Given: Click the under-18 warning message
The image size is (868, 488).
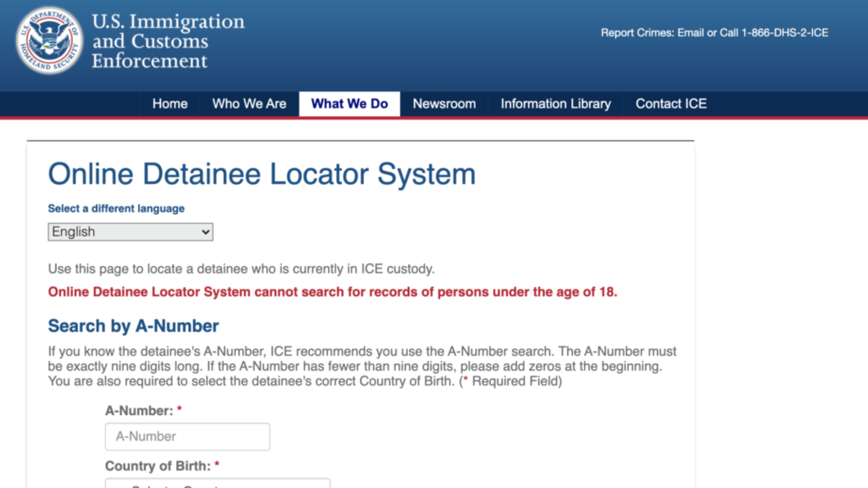Looking at the screenshot, I should pyautogui.click(x=332, y=292).
